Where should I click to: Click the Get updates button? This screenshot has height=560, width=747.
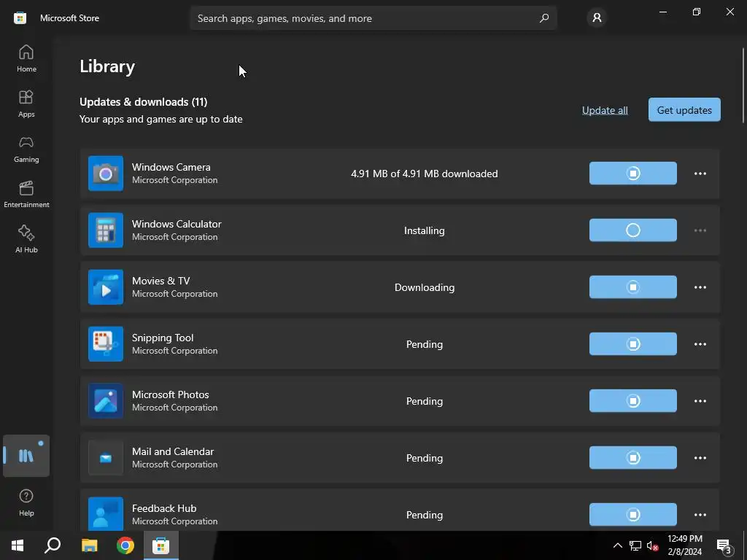pos(684,110)
